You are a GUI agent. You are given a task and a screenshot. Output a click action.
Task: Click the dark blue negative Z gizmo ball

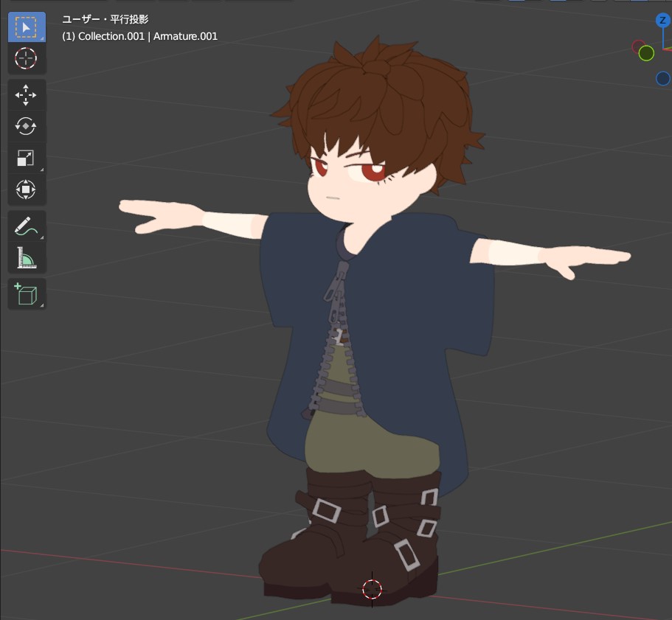(x=663, y=79)
